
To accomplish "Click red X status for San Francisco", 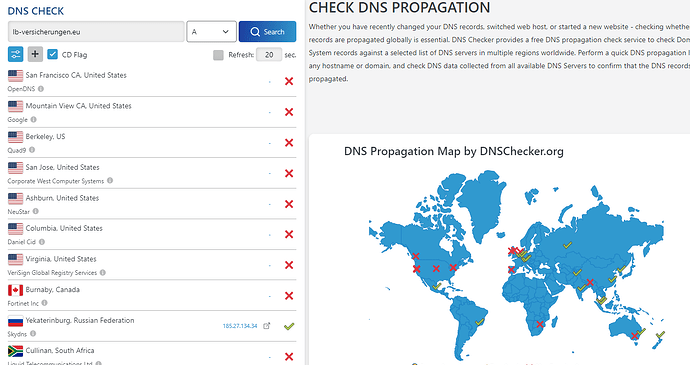I will tap(289, 81).
